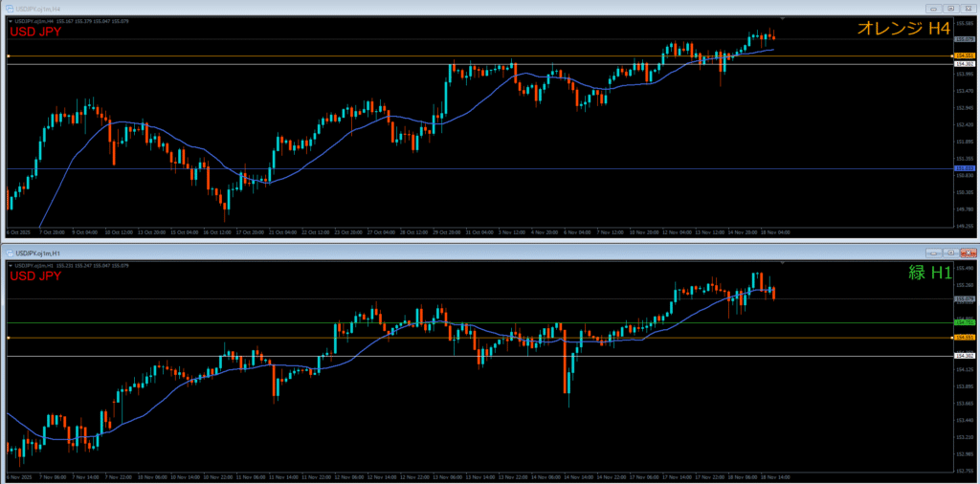Close the USDJPY H4 chart window
The width and height of the screenshot is (980, 484).
click(967, 8)
